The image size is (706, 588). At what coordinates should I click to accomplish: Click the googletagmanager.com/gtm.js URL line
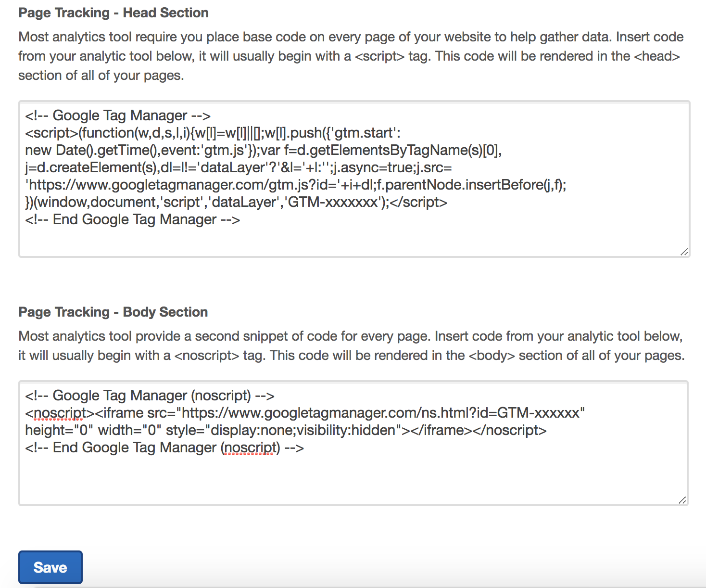click(296, 185)
